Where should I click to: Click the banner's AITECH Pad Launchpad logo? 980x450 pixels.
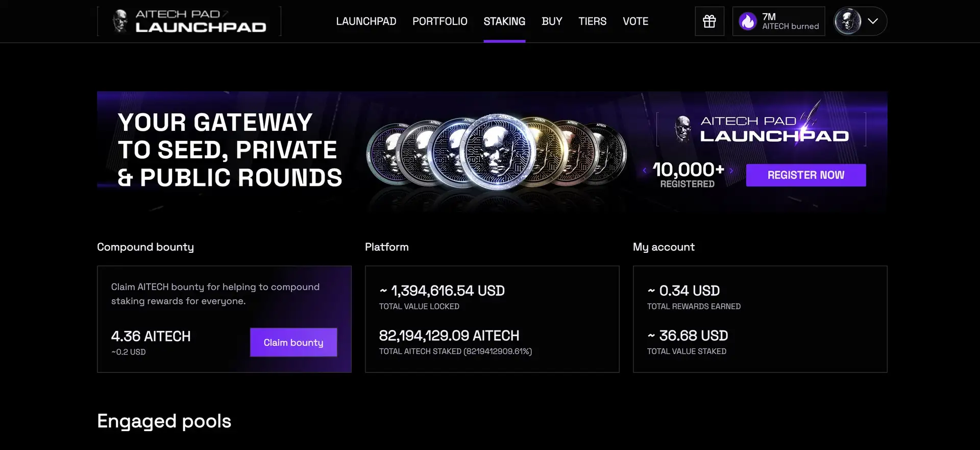coord(762,129)
